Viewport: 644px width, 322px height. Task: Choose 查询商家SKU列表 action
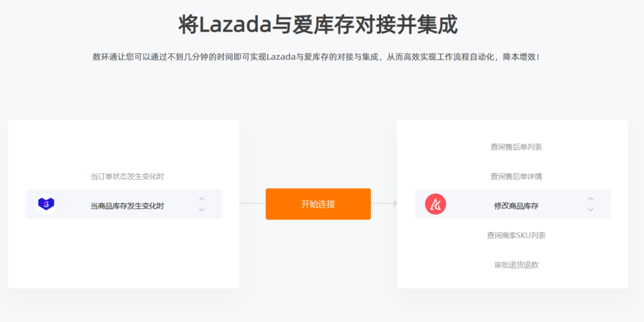click(516, 235)
